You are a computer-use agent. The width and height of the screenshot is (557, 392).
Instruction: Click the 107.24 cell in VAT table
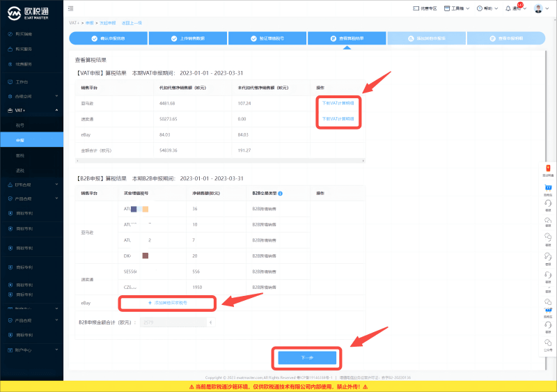pos(244,104)
